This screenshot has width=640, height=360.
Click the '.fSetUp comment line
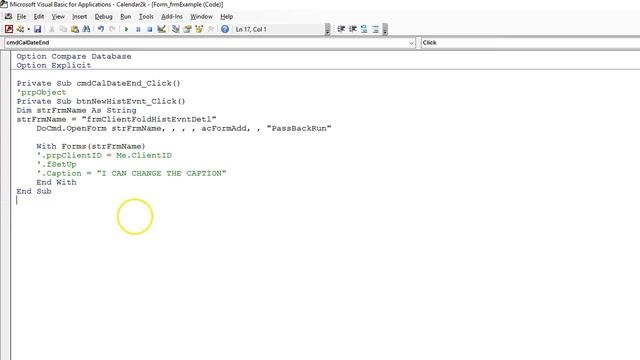tap(56, 164)
